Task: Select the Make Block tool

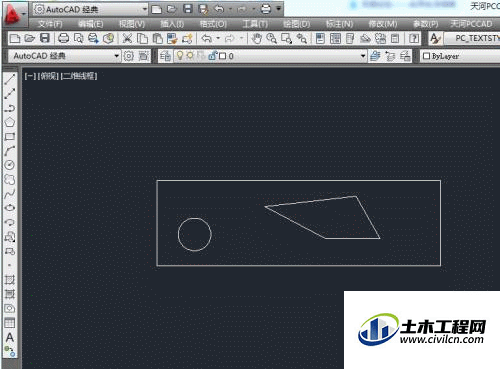Action: tap(10, 251)
